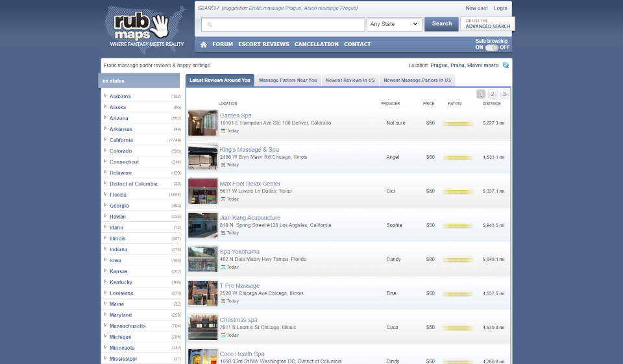Click the calendar icon under Garden Spa
This screenshot has height=364, width=623.
point(223,130)
